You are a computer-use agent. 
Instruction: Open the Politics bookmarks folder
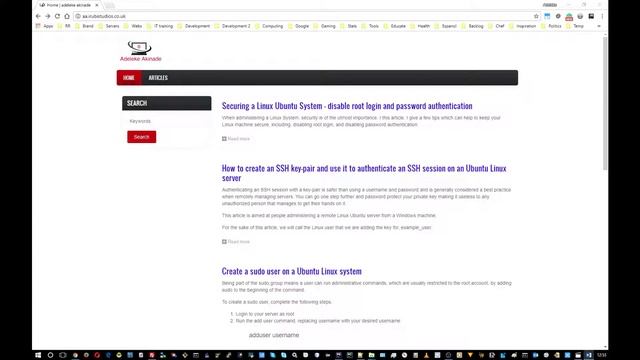pyautogui.click(x=551, y=26)
